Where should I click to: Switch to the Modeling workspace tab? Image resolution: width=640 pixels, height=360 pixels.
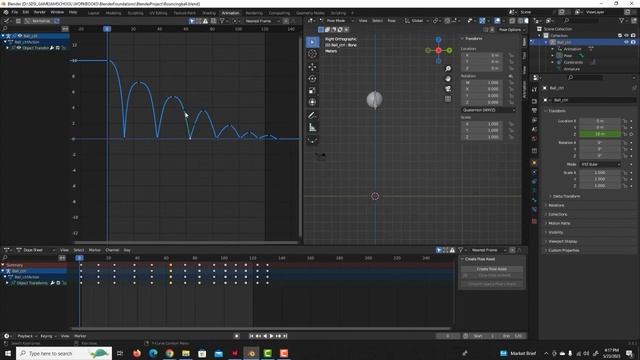click(x=113, y=13)
